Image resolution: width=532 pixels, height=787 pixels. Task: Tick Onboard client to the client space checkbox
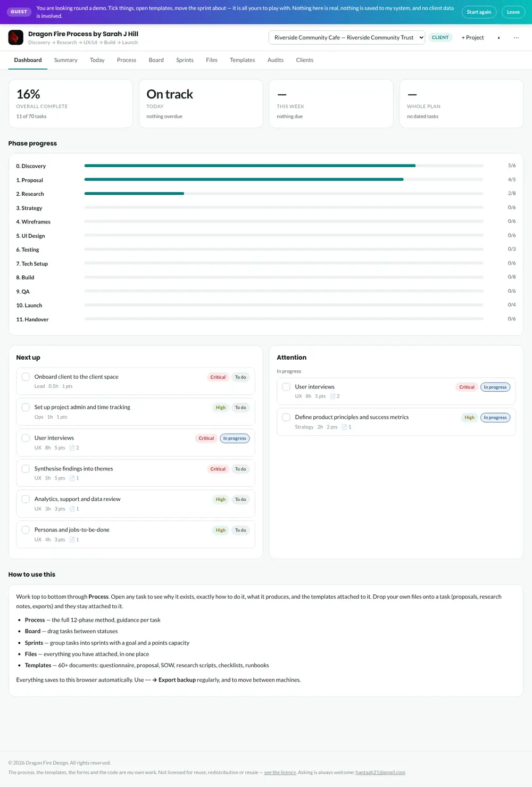tap(26, 377)
